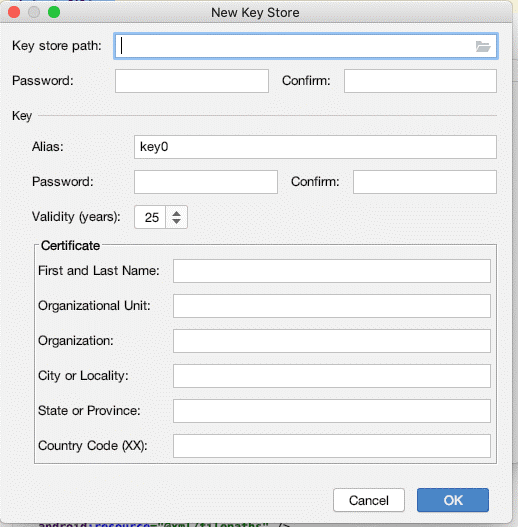
Task: Focus the City or Locality field
Action: point(332,376)
